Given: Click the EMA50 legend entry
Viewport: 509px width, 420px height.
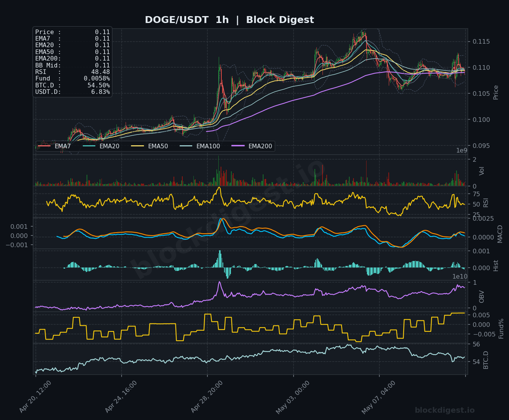Looking at the screenshot, I should tap(149, 146).
